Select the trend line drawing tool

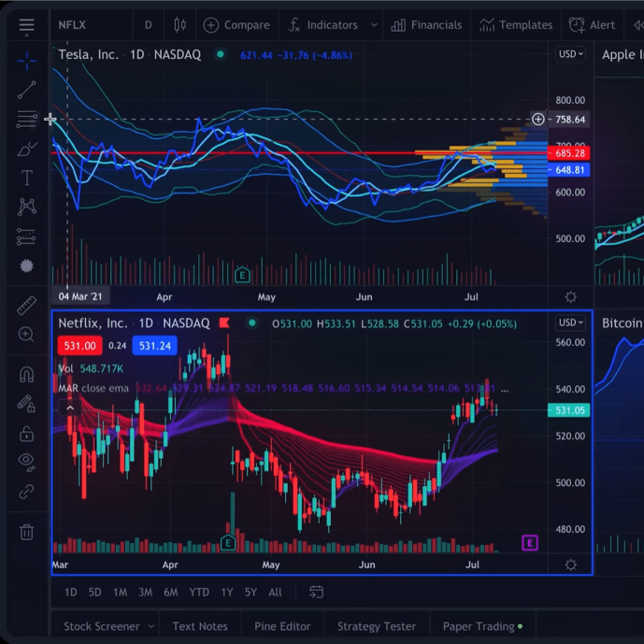pyautogui.click(x=27, y=90)
